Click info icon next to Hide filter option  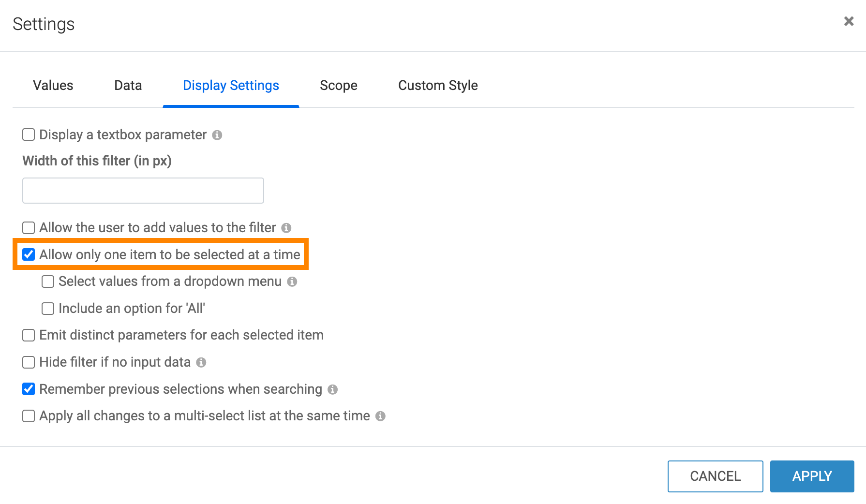pos(201,362)
